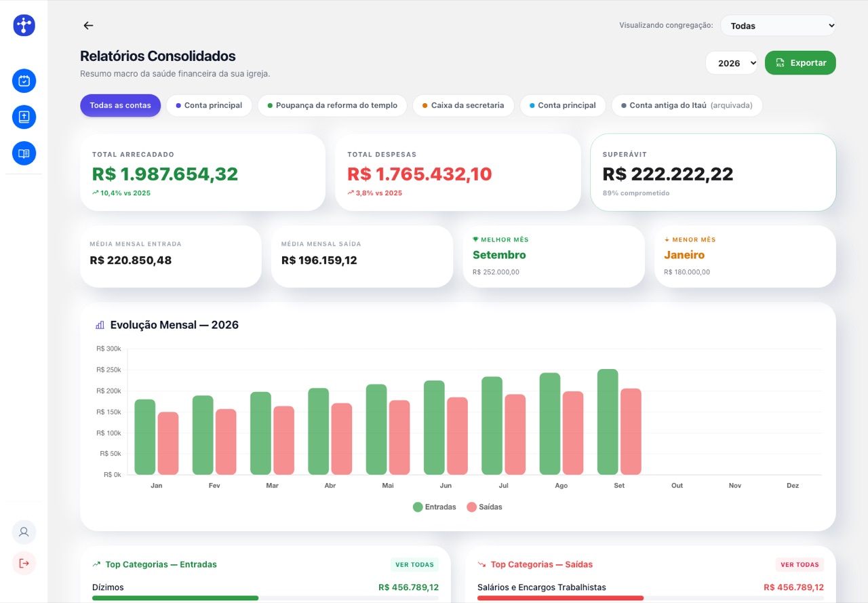Click VER TODAS for Entradas categories
The width and height of the screenshot is (868, 603).
pos(414,564)
